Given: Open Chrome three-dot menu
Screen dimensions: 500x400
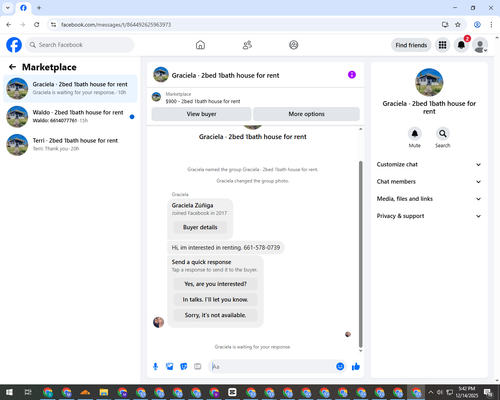Looking at the screenshot, I should click(491, 25).
